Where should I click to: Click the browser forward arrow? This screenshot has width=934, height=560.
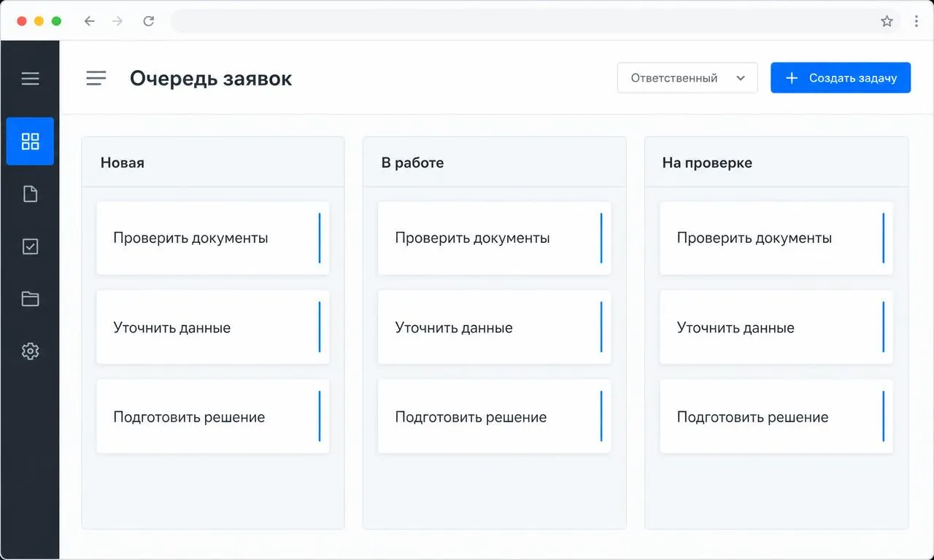click(x=118, y=21)
